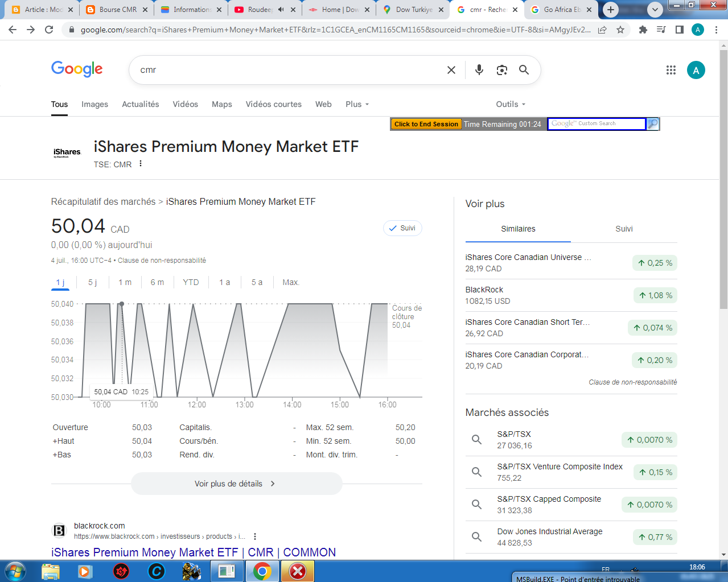
Task: Open the Google apps grid
Action: point(671,70)
